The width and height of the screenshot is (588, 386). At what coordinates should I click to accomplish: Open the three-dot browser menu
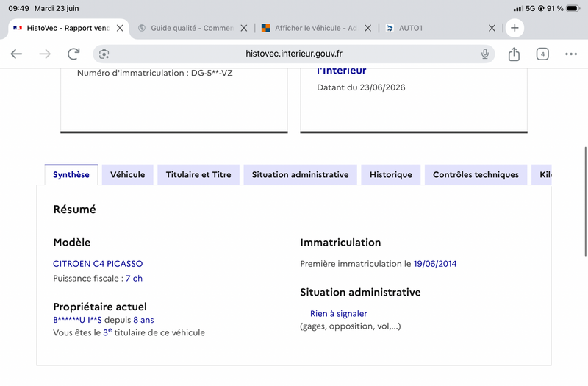click(x=571, y=54)
